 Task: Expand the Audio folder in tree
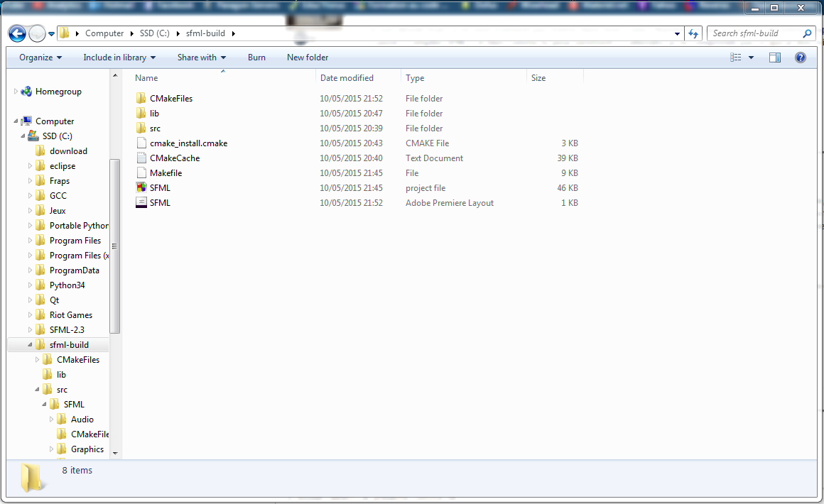[51, 420]
